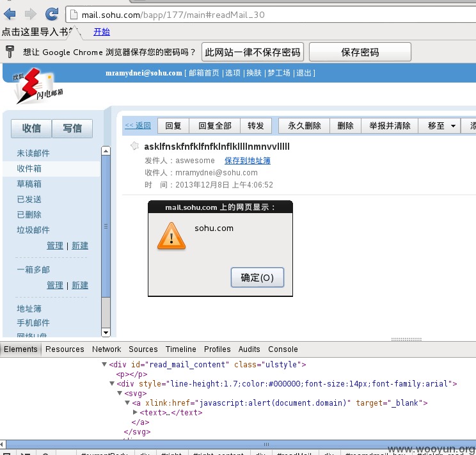Switch to Network devtools tab

[107, 349]
